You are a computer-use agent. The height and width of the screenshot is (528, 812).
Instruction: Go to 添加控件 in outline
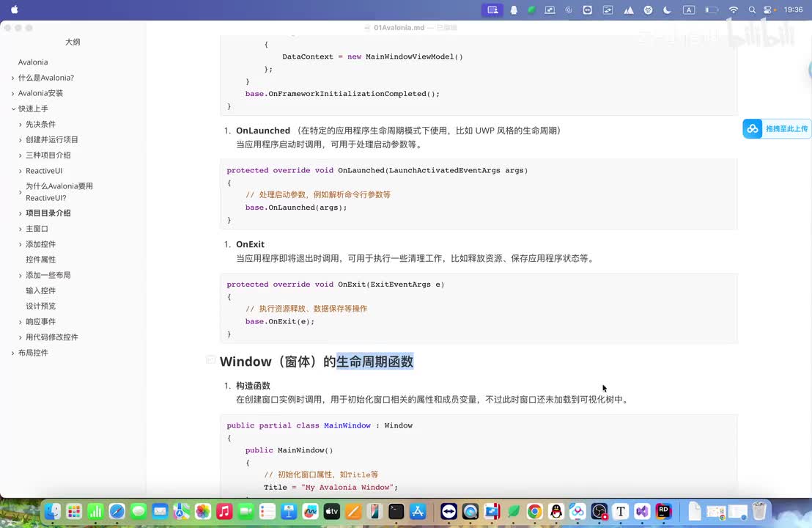pos(41,244)
